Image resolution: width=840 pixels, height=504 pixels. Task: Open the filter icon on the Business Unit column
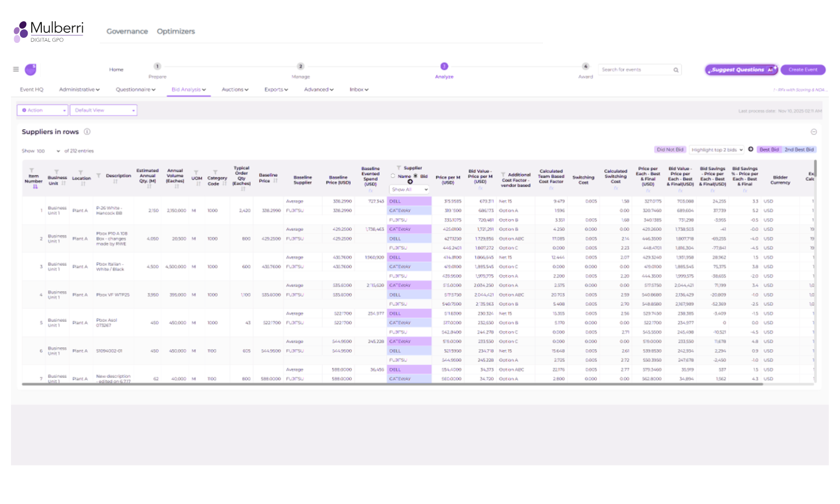[57, 172]
